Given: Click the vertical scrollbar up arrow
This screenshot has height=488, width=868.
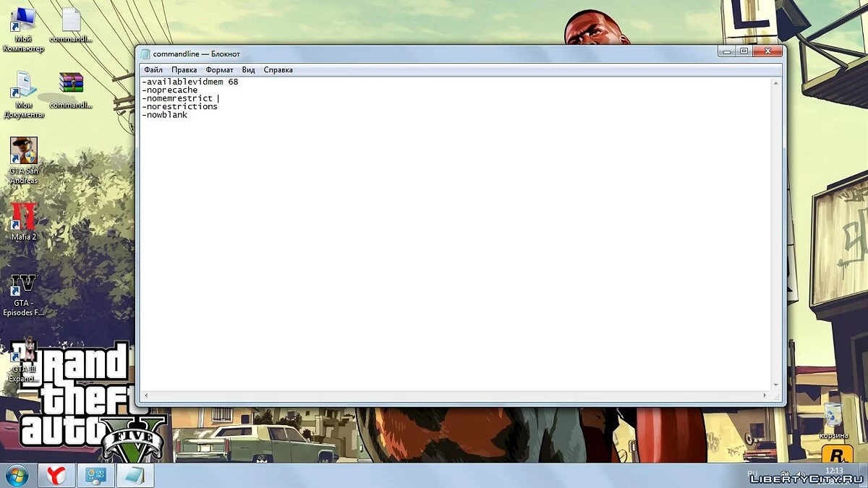Looking at the screenshot, I should (776, 83).
